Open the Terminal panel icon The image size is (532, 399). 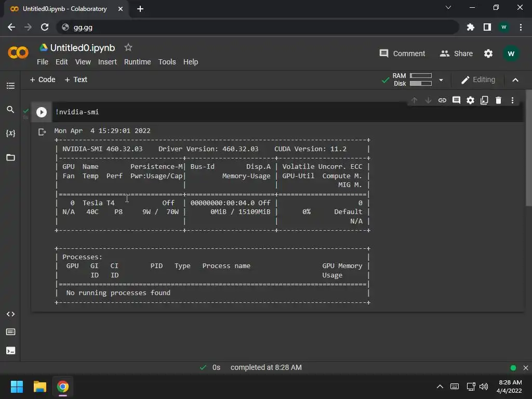(x=10, y=351)
